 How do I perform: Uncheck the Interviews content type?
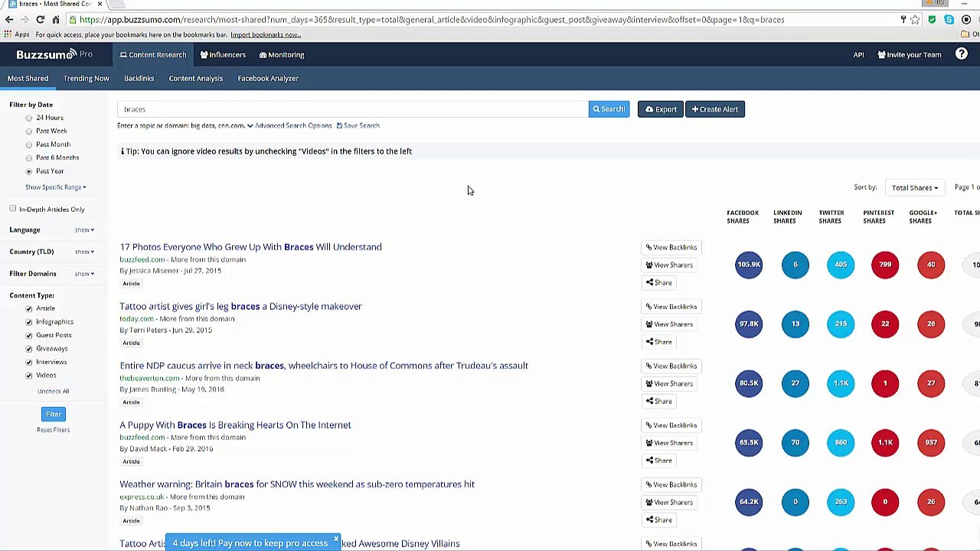pyautogui.click(x=29, y=362)
